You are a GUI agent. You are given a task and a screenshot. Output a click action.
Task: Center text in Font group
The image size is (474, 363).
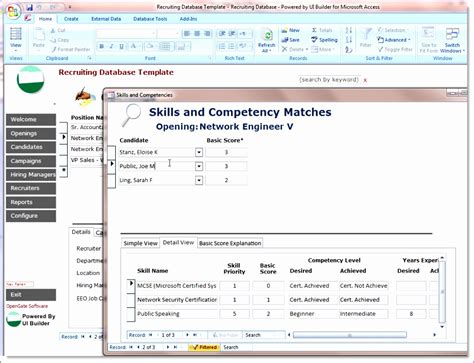click(x=197, y=33)
